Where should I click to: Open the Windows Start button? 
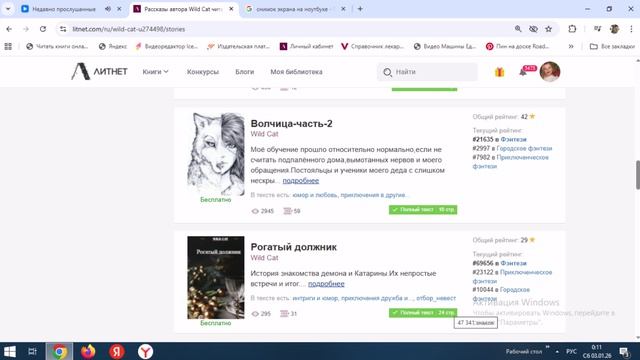(x=9, y=351)
